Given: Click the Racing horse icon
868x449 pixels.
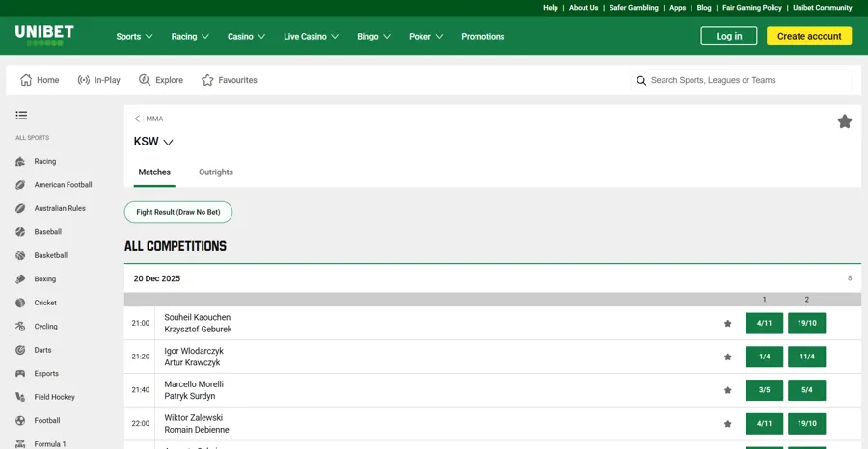Looking at the screenshot, I should (20, 162).
